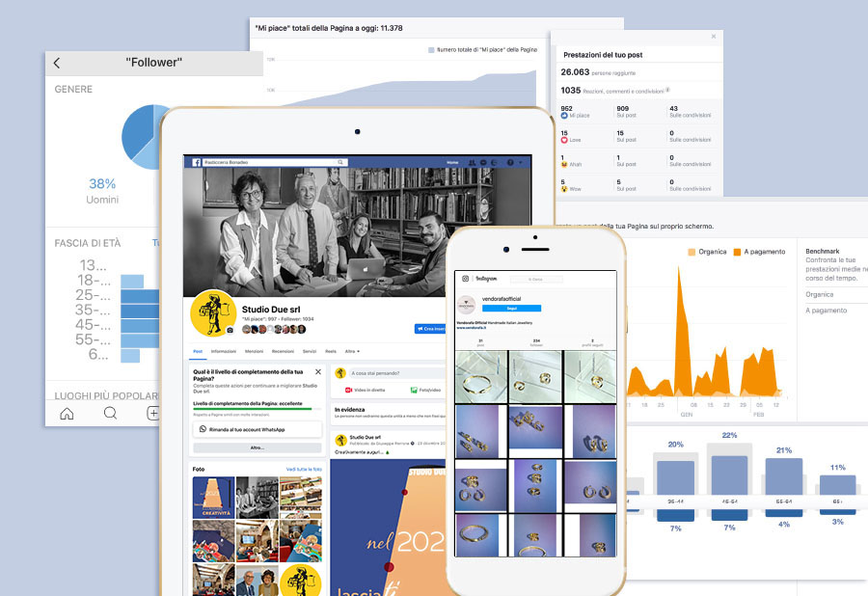Image resolution: width=868 pixels, height=596 pixels.
Task: Open Vedi tutte le foto link
Action: pyautogui.click(x=304, y=469)
